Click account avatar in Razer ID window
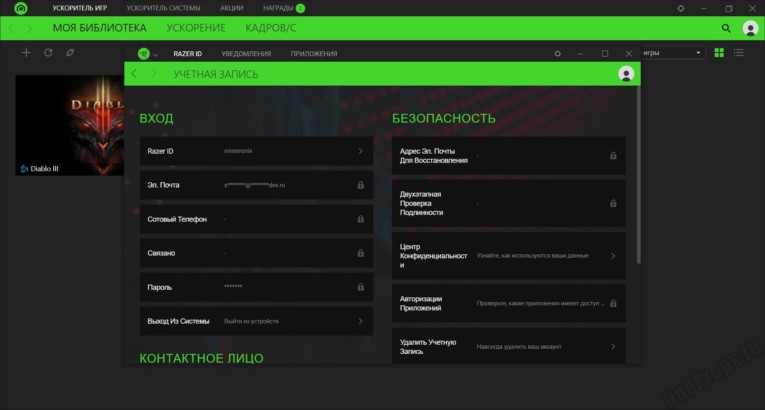Viewport: 765px width, 410px height. (x=626, y=74)
